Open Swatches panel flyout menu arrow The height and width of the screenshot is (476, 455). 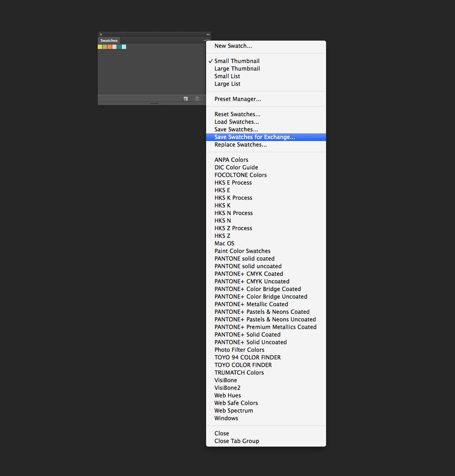click(207, 40)
